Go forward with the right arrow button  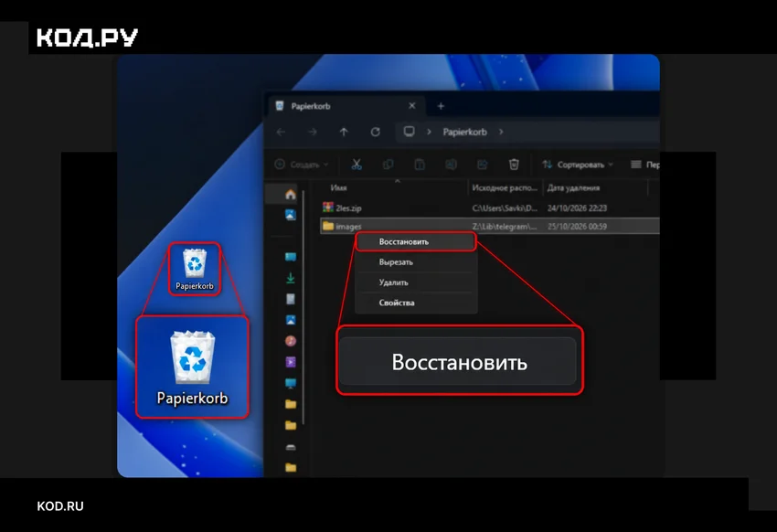pyautogui.click(x=313, y=132)
